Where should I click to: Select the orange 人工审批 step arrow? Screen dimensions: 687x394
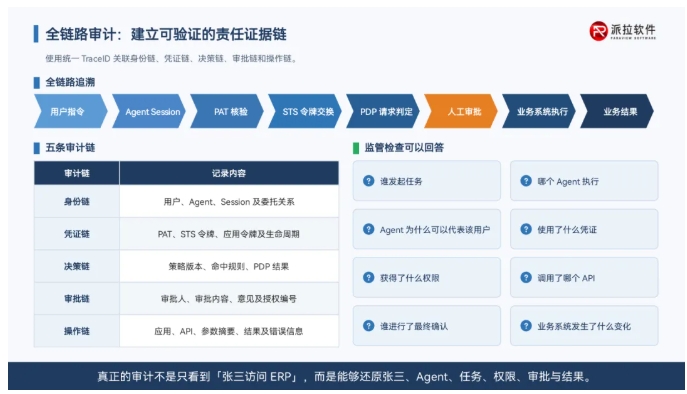(x=461, y=111)
